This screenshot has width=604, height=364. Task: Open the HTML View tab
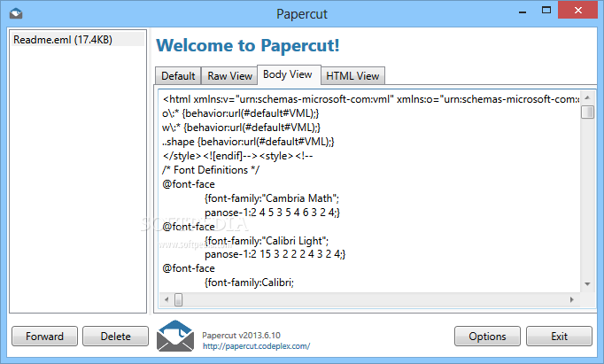coord(352,76)
